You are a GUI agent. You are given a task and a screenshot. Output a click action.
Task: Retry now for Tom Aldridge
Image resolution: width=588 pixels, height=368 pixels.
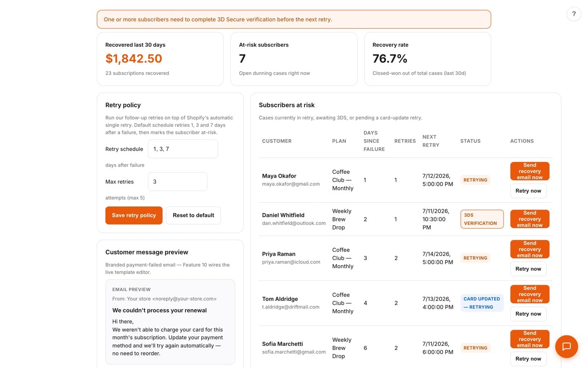pyautogui.click(x=528, y=314)
